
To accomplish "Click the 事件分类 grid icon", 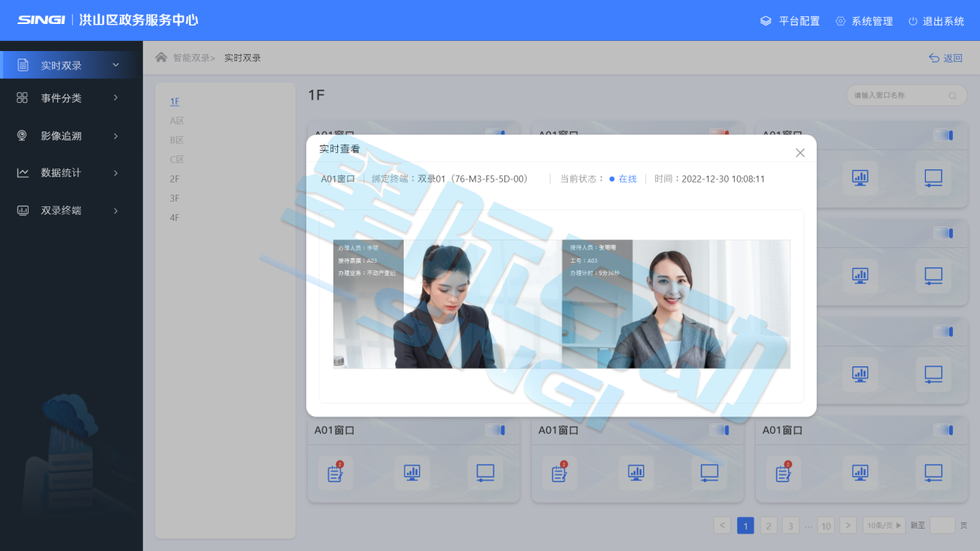I will tap(22, 98).
